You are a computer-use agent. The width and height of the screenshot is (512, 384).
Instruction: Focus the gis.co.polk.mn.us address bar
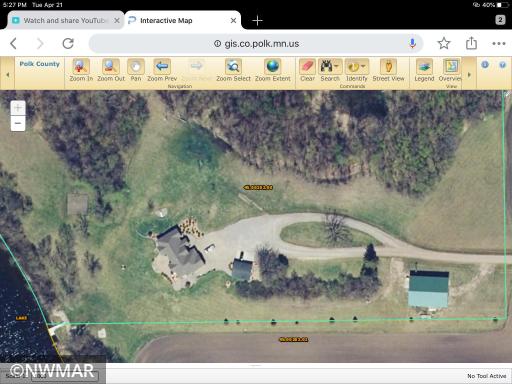[x=256, y=43]
